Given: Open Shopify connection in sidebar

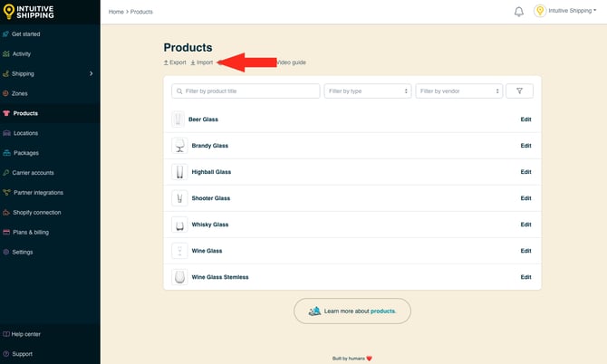Looking at the screenshot, I should [37, 213].
